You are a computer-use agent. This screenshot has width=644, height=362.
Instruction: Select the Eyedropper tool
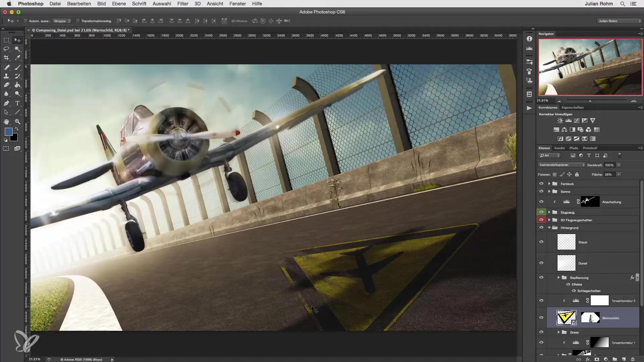[17, 58]
